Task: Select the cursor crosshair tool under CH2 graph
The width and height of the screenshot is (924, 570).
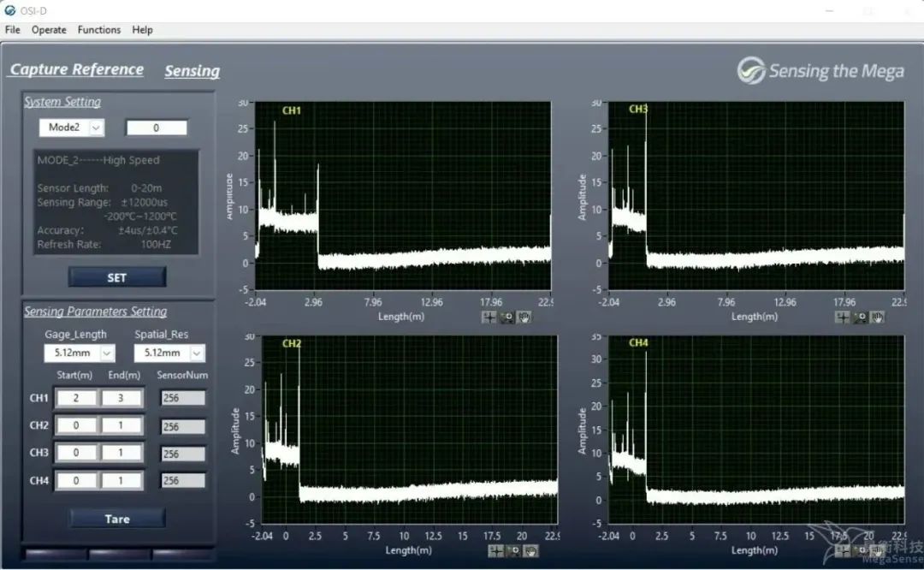Action: coord(496,550)
